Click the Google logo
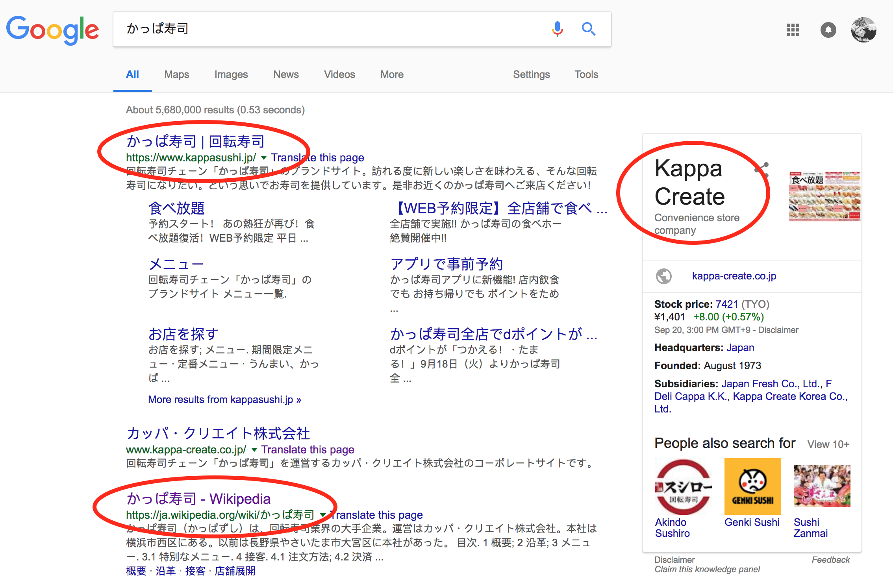Image resolution: width=893 pixels, height=588 pixels. pos(52,30)
